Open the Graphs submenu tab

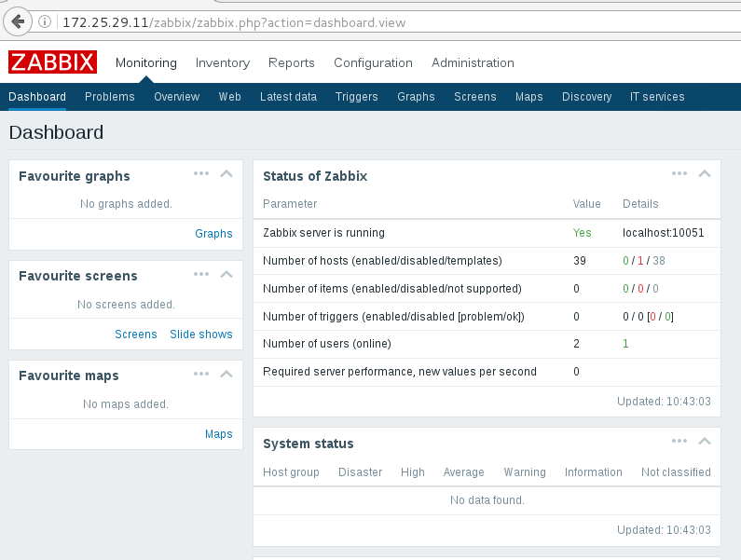click(x=416, y=97)
